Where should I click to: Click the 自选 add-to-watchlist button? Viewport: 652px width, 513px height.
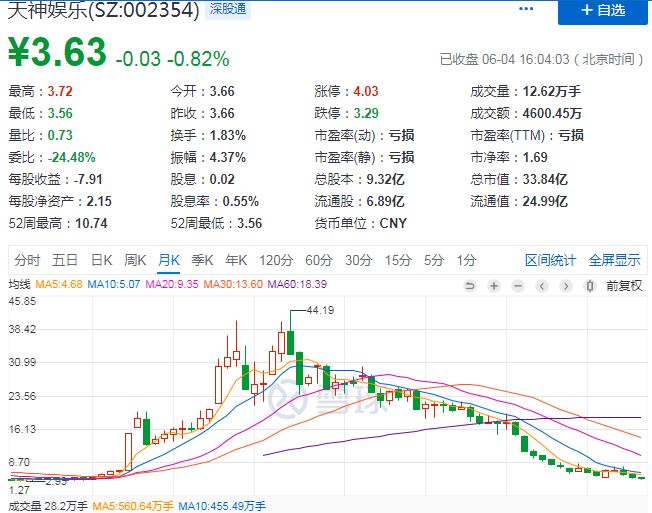[x=603, y=11]
